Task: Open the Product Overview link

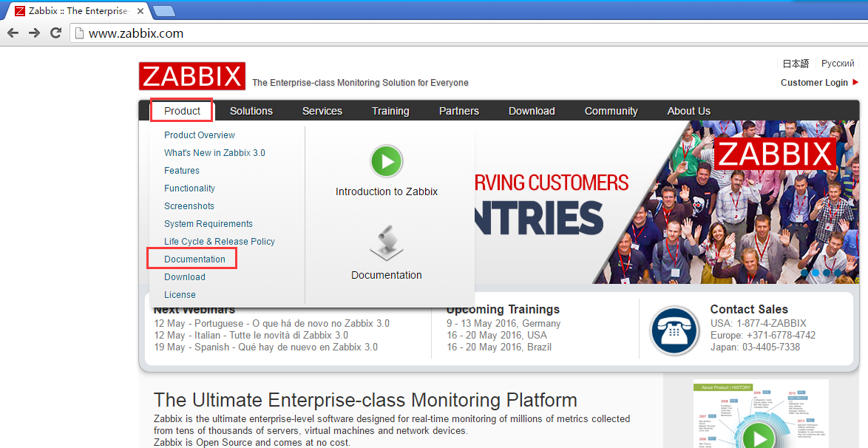Action: 200,135
